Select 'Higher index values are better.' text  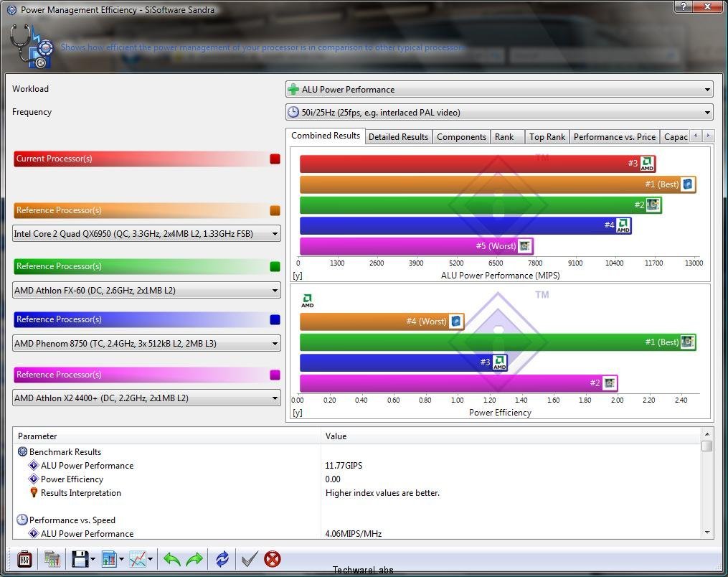pyautogui.click(x=382, y=493)
